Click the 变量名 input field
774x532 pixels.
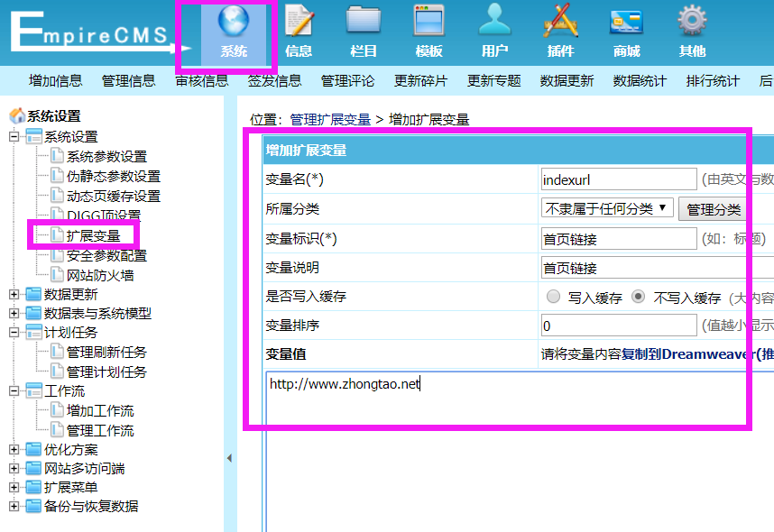618,179
